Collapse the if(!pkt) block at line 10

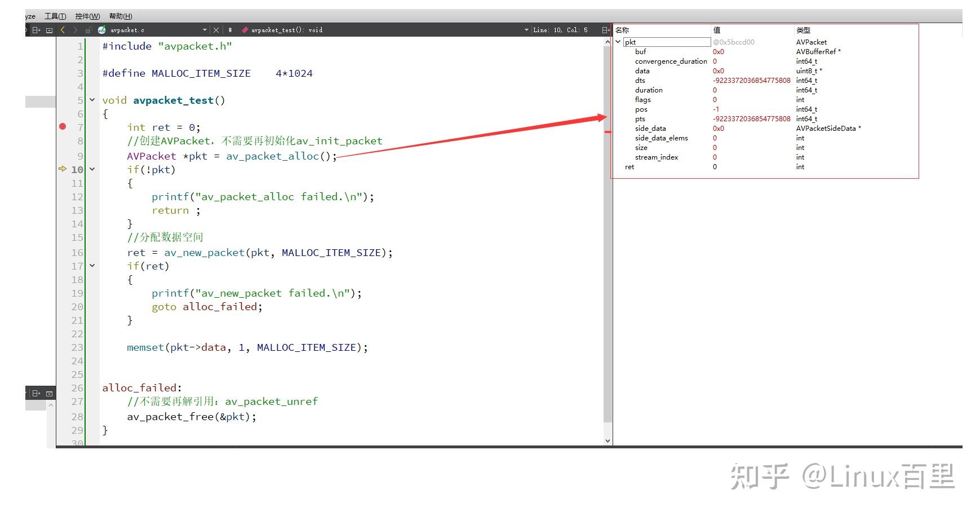[x=92, y=169]
